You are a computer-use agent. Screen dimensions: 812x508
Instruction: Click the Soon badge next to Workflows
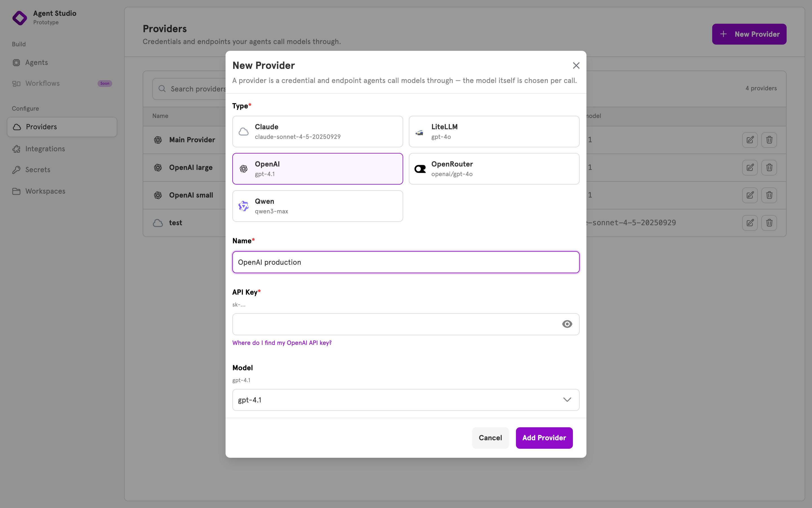point(105,83)
